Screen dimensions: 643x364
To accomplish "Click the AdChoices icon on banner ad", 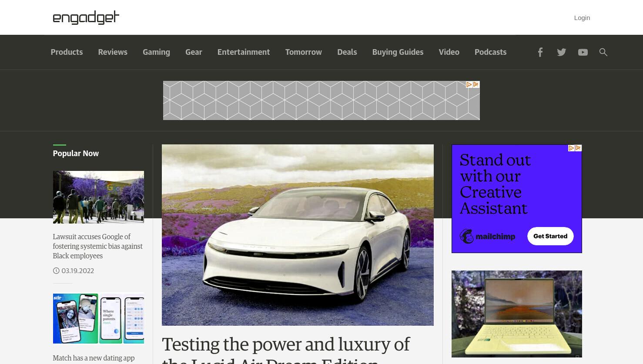I will (x=469, y=84).
